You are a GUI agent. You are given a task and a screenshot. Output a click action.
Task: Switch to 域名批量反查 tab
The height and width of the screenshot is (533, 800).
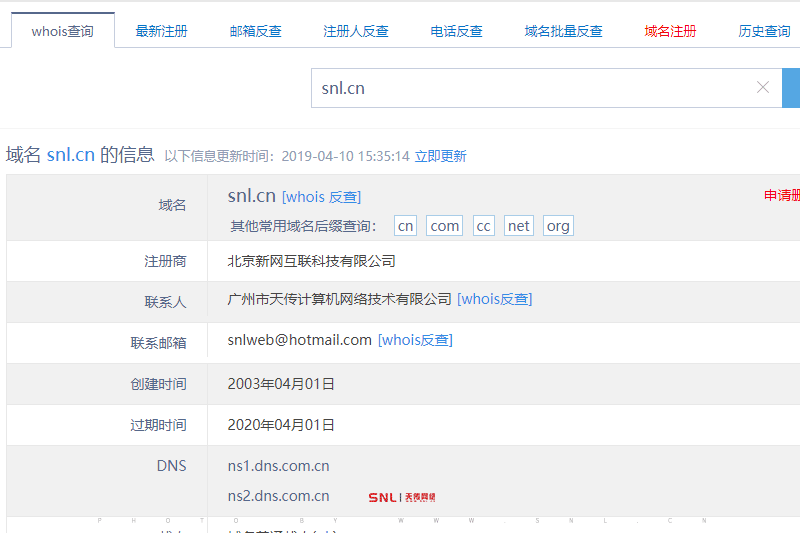point(563,31)
